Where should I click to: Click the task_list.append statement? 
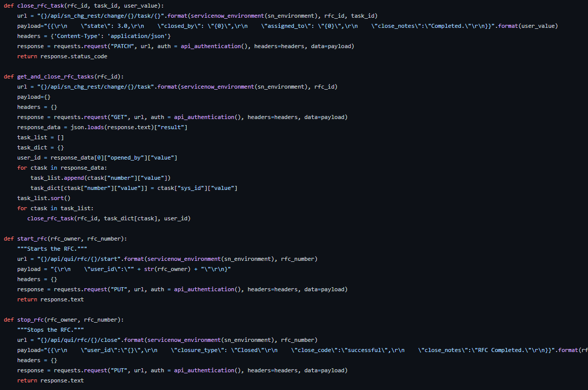point(100,178)
